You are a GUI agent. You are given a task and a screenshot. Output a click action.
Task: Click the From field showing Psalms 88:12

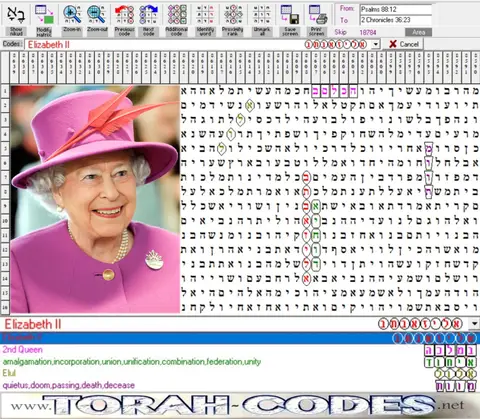coord(396,9)
